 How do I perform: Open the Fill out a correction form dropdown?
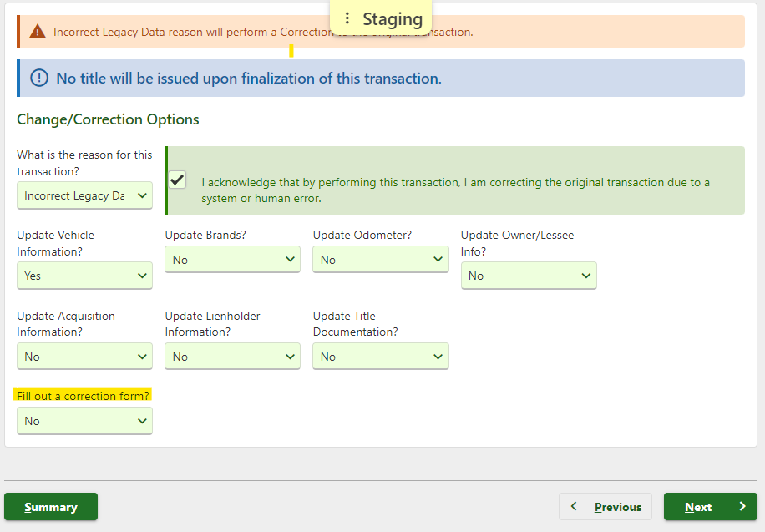click(x=84, y=421)
